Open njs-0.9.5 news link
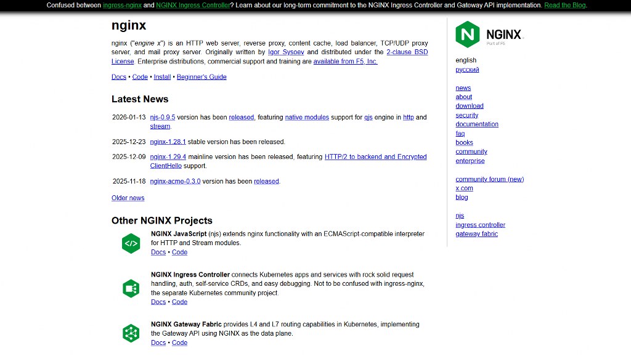The width and height of the screenshot is (631, 364). [x=163, y=117]
